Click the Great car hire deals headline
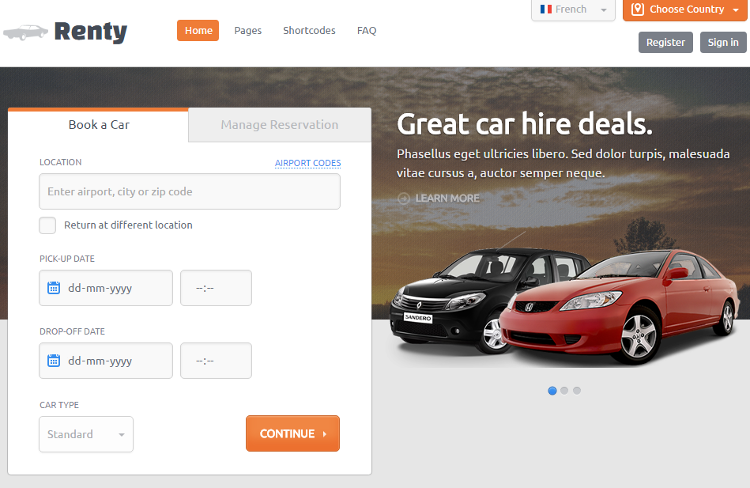Image resolution: width=750 pixels, height=488 pixels. [x=525, y=124]
